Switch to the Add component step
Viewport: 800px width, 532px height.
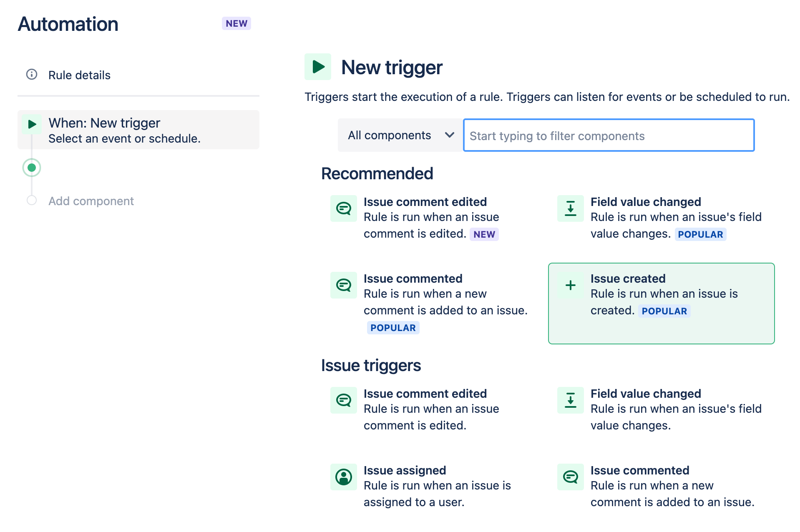click(x=91, y=201)
